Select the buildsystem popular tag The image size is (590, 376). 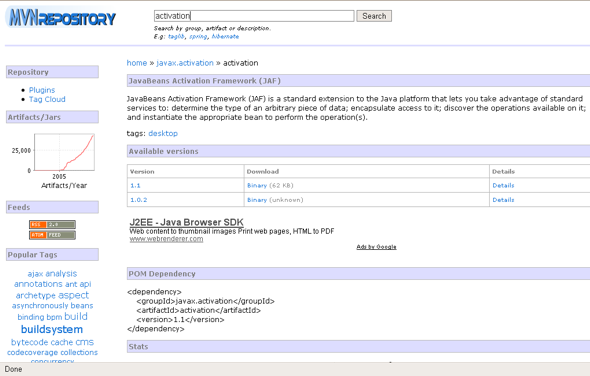[52, 329]
